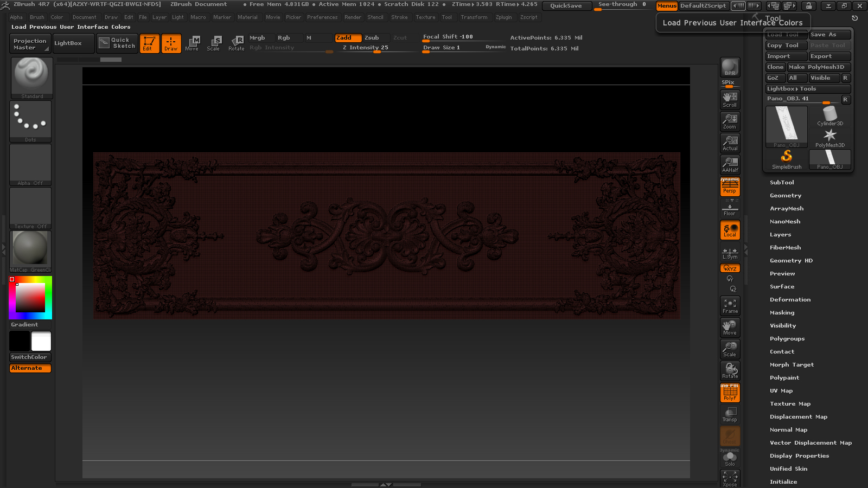Set Actual size view
This screenshot has height=488, width=868.
pyautogui.click(x=730, y=143)
